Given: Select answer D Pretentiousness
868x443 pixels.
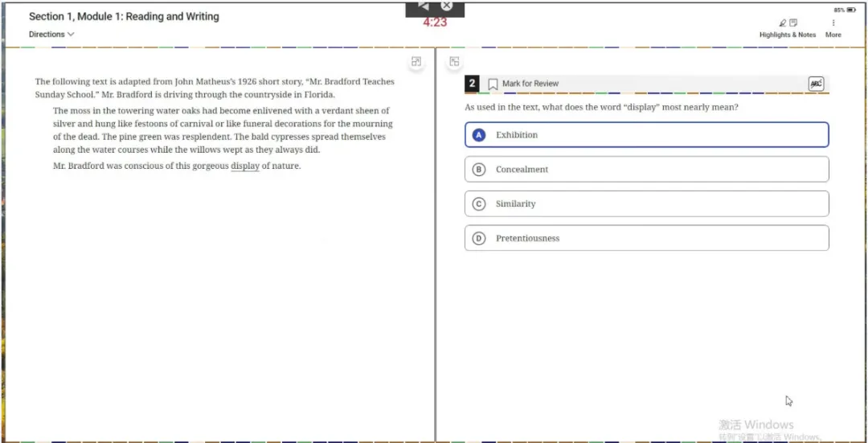Looking at the screenshot, I should point(646,238).
